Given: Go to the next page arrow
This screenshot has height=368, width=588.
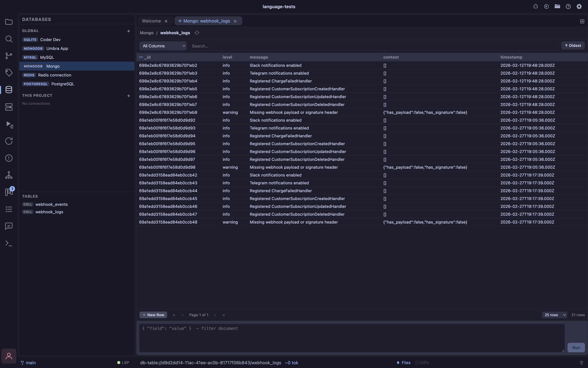Looking at the screenshot, I should (215, 315).
